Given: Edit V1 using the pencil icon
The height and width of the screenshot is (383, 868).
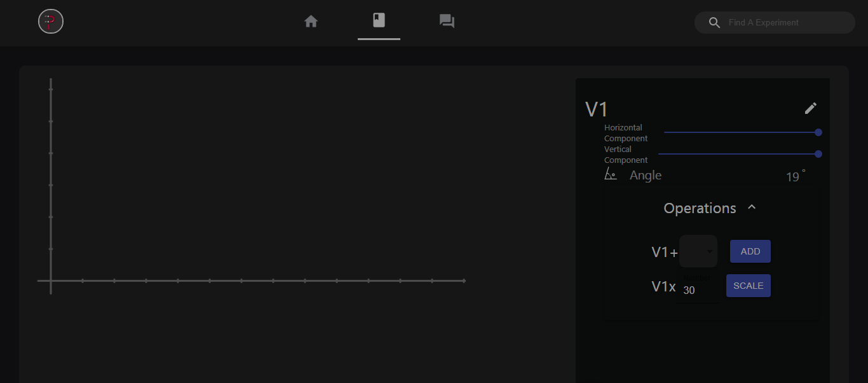Looking at the screenshot, I should (x=810, y=108).
